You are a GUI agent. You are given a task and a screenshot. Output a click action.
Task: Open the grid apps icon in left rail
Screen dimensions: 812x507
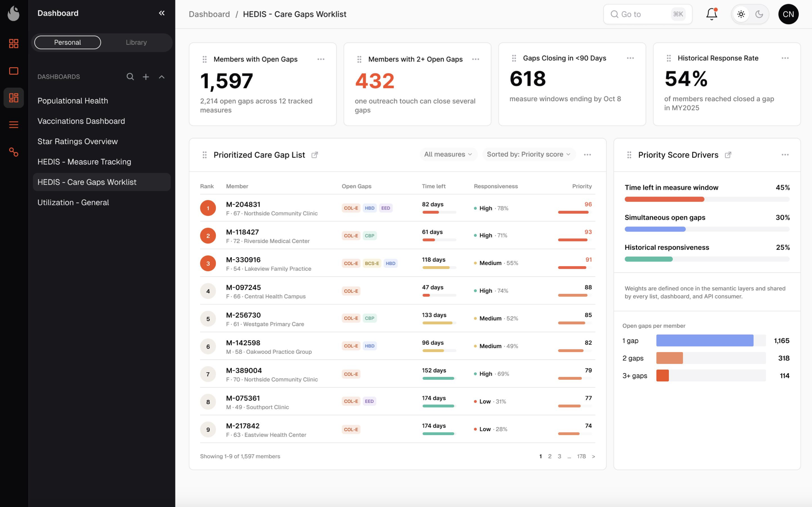pyautogui.click(x=13, y=43)
